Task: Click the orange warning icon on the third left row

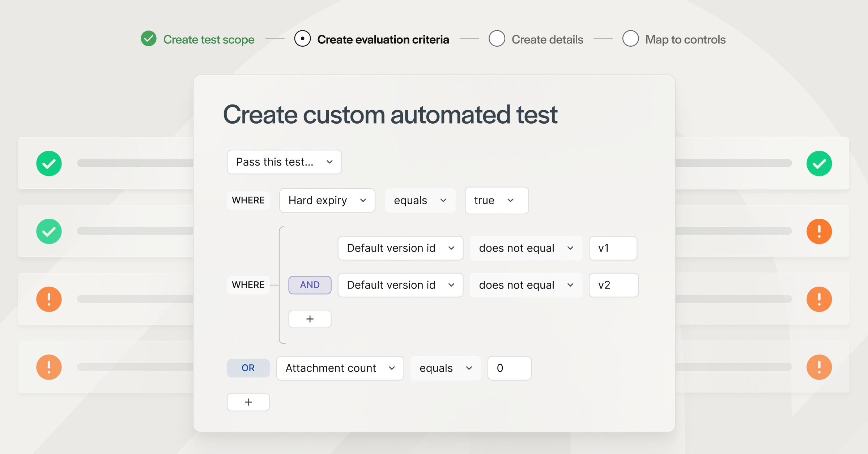Action: 49,299
